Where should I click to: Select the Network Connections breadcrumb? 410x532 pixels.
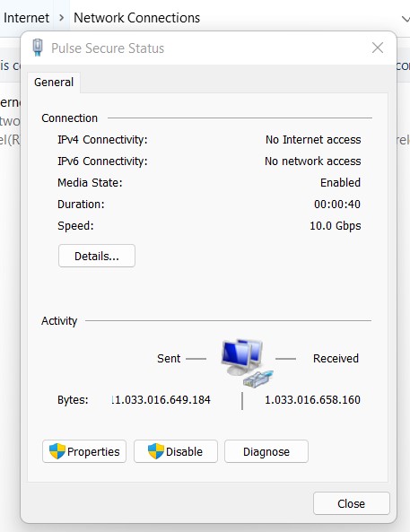[x=136, y=18]
